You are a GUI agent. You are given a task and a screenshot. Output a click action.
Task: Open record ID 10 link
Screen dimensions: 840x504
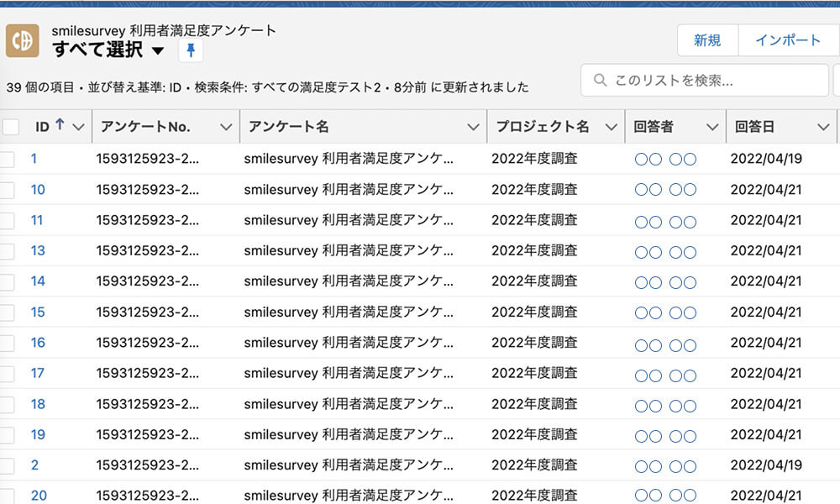tap(38, 190)
